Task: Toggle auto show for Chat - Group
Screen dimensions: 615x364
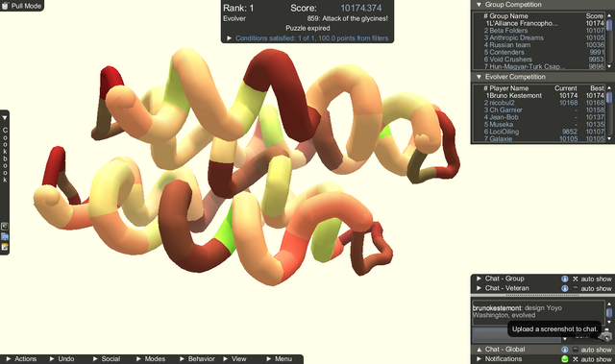Action: [x=576, y=279]
